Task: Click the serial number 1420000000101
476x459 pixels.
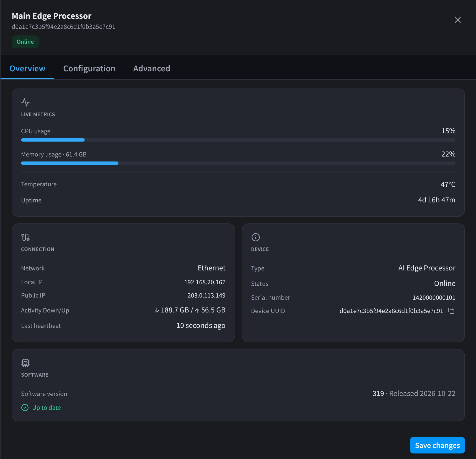Action: click(434, 298)
